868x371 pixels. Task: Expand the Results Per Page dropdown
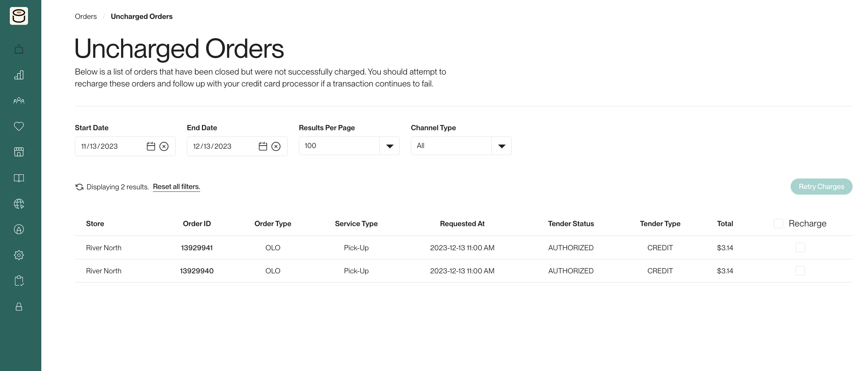click(389, 146)
